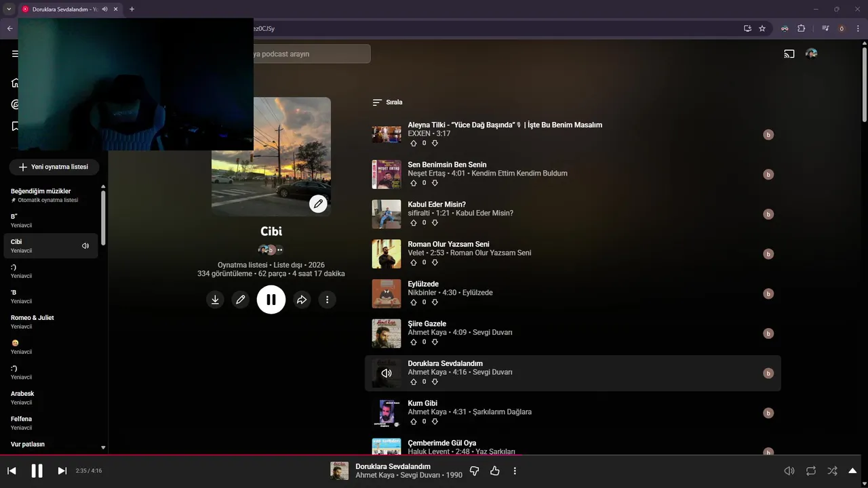The image size is (868, 488).
Task: Downvote Roman Olur Yazsam Seni track
Action: click(x=435, y=262)
